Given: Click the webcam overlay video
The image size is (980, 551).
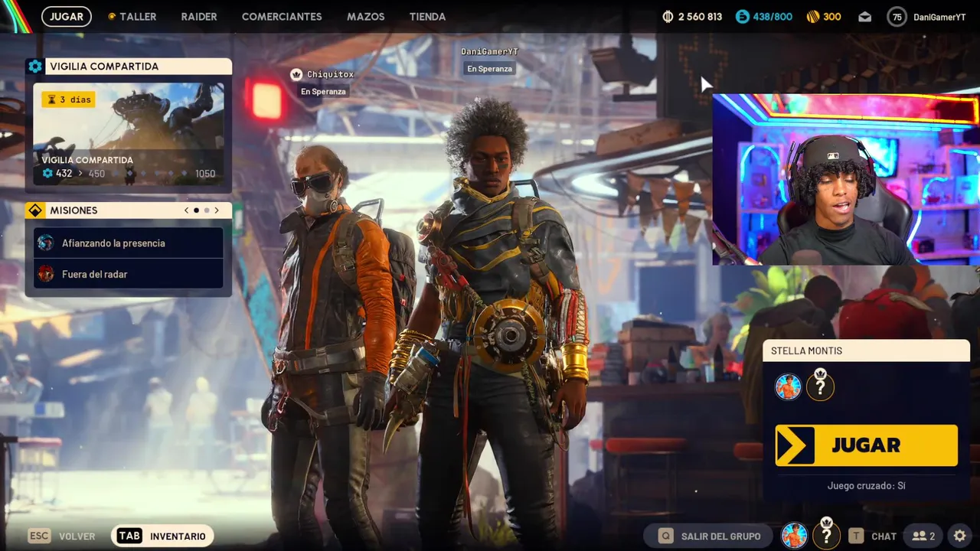Looking at the screenshot, I should tap(845, 179).
